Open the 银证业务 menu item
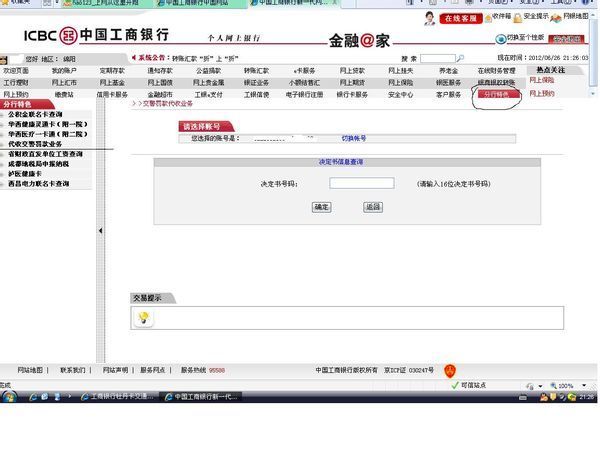 (x=256, y=83)
